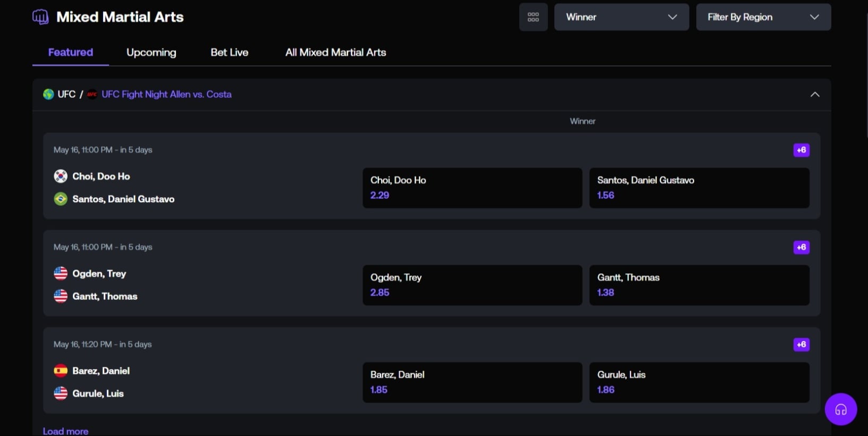
Task: Bet on Gurule, Luis at 1.86
Action: tap(700, 382)
